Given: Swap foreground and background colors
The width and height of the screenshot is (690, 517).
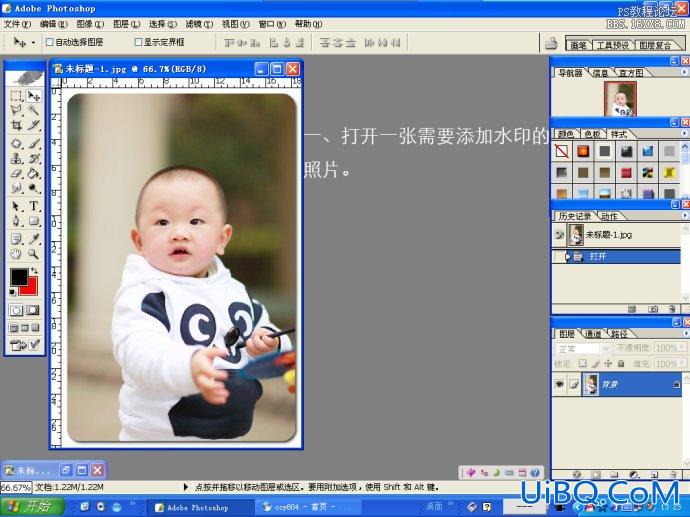Looking at the screenshot, I should (34, 271).
